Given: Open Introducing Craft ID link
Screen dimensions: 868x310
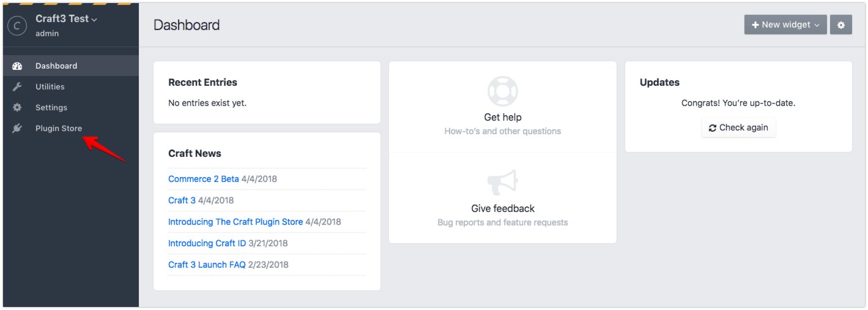Looking at the screenshot, I should [x=207, y=243].
